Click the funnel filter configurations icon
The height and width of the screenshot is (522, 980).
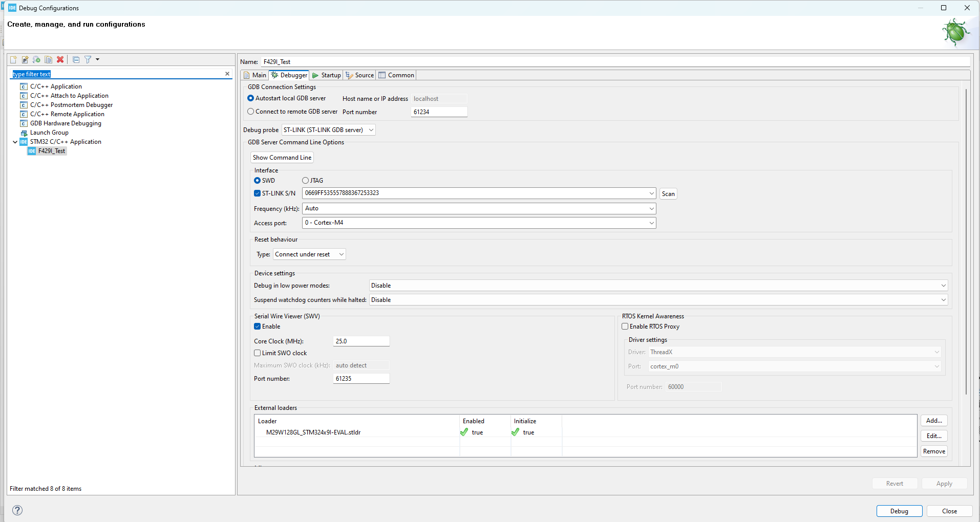pos(88,60)
